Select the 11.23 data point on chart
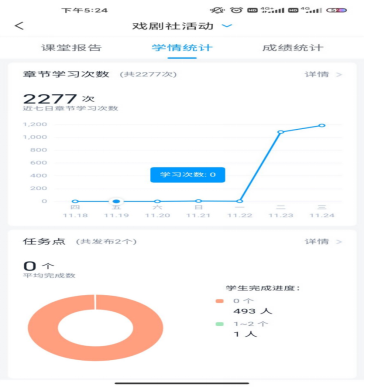This screenshot has width=365, height=388. pos(281,132)
